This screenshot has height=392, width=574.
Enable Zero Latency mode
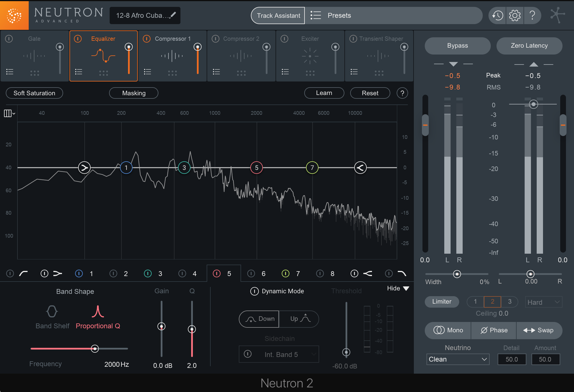pyautogui.click(x=529, y=46)
